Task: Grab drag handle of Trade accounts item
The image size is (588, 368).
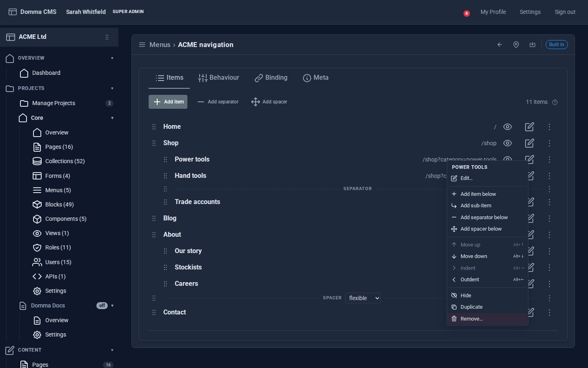Action: [165, 202]
